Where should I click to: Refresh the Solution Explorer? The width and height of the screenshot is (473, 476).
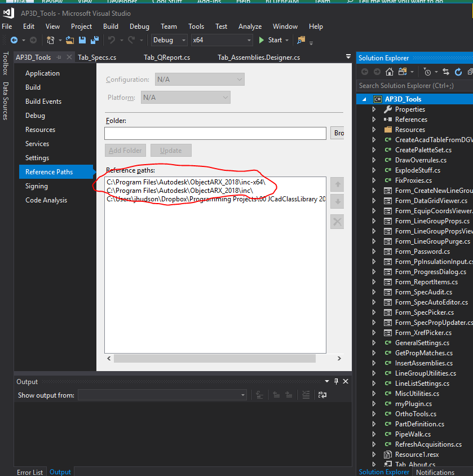(457, 72)
